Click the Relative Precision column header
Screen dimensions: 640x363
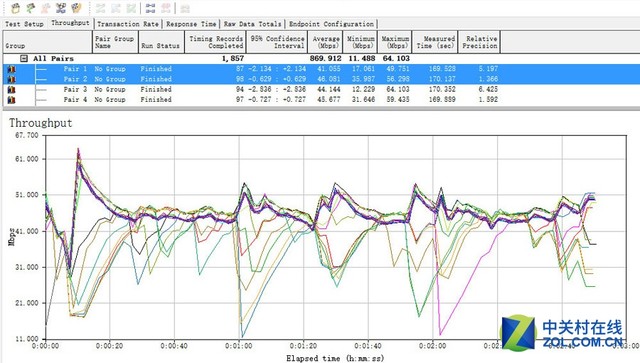479,42
